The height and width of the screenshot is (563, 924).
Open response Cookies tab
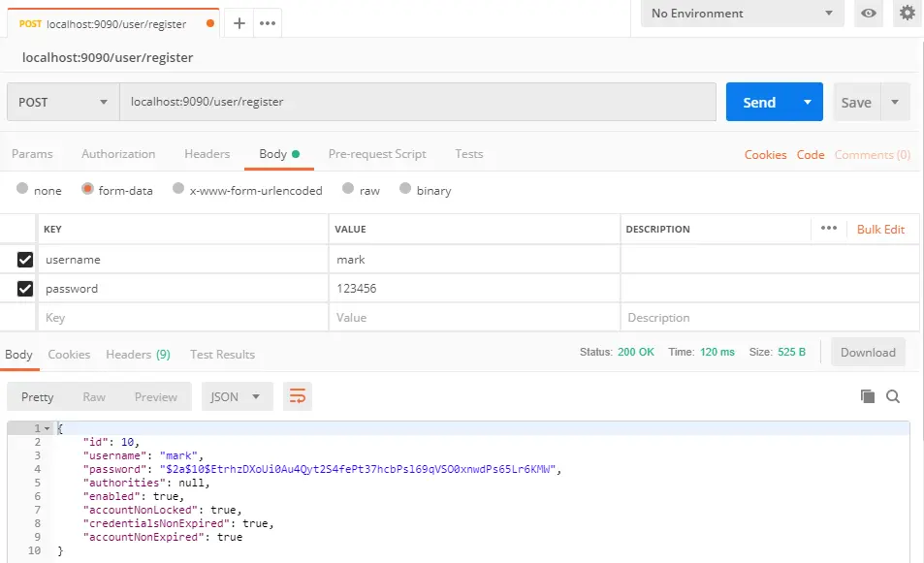click(69, 355)
